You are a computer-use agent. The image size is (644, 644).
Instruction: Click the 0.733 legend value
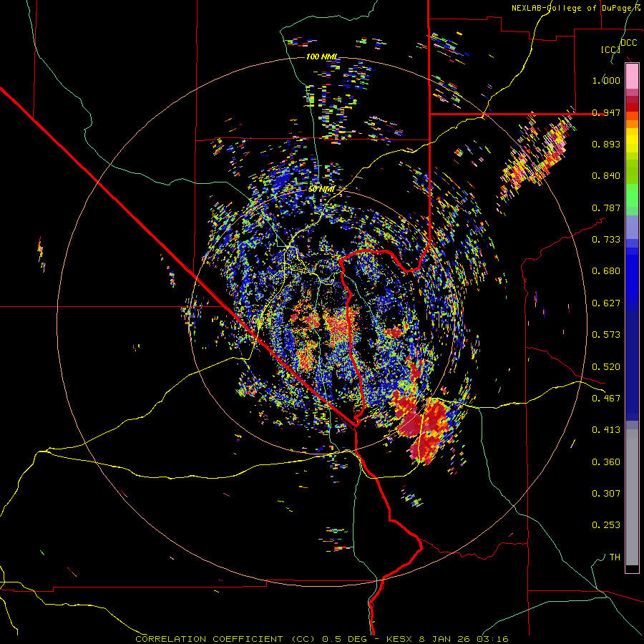coord(606,240)
